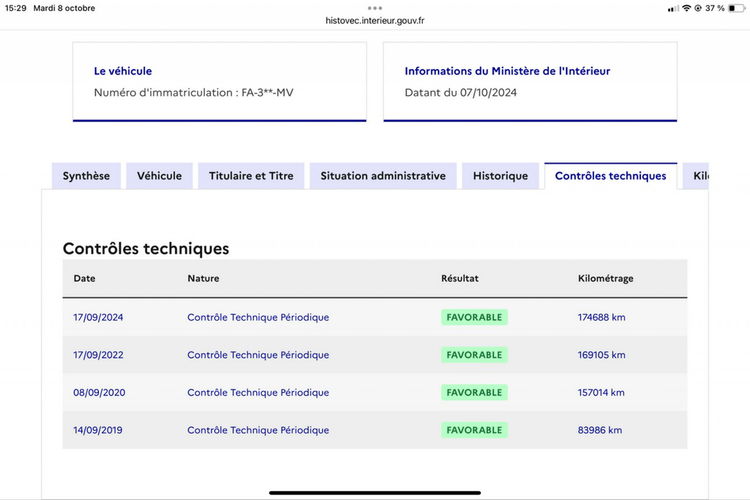Select the Contrôles techniques tab
750x500 pixels.
[610, 176]
